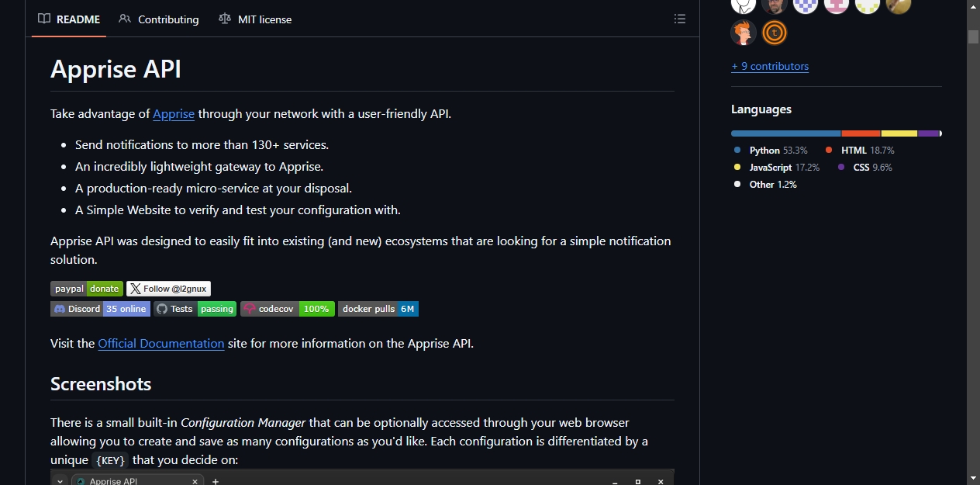Screen dimensions: 980x485
Task: Select the Python 53.3% language
Action: pyautogui.click(x=771, y=151)
